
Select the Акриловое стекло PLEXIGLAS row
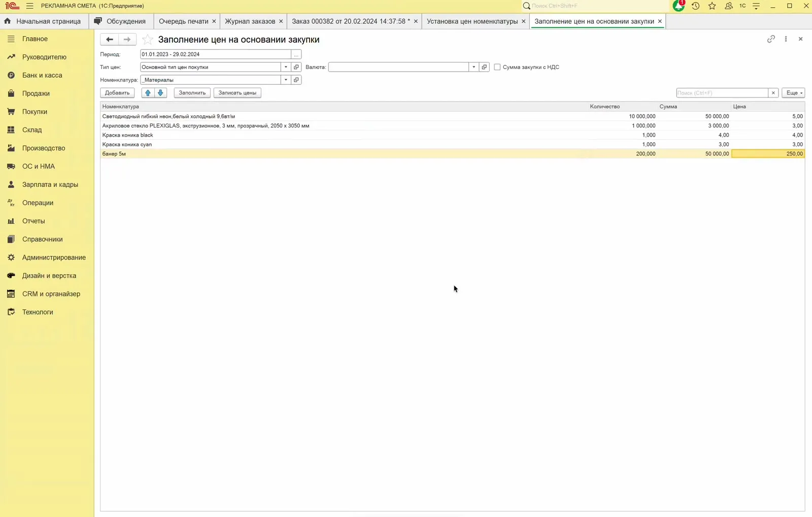452,125
